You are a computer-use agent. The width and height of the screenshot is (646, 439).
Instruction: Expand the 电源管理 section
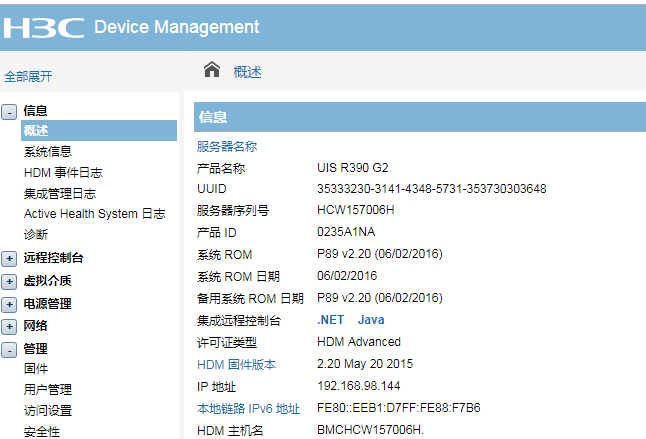pos(9,304)
